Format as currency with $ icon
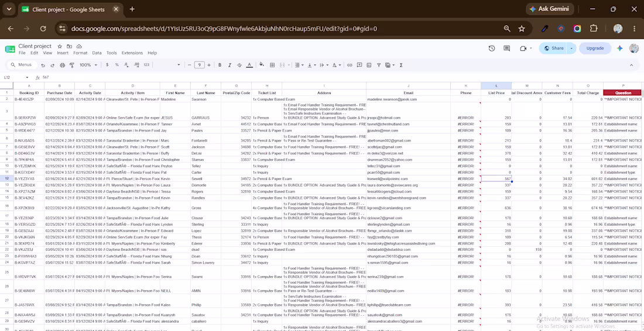The image size is (644, 331). point(107,65)
